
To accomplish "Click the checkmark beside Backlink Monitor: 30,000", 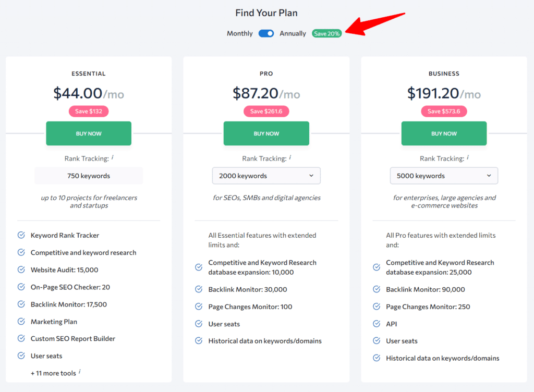I will click(x=199, y=289).
